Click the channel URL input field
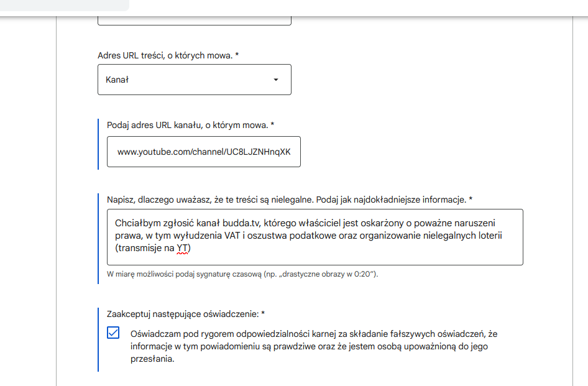 203,152
